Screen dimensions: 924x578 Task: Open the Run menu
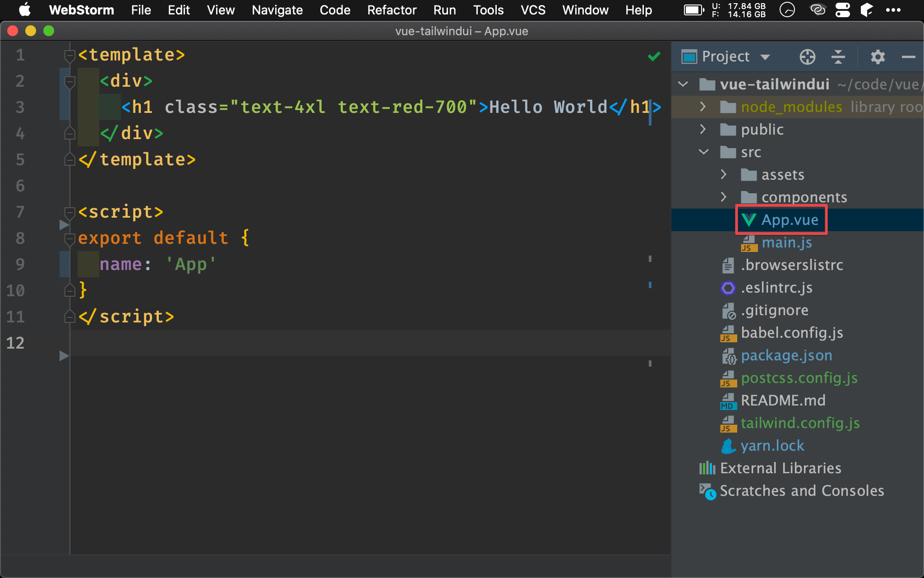[444, 10]
